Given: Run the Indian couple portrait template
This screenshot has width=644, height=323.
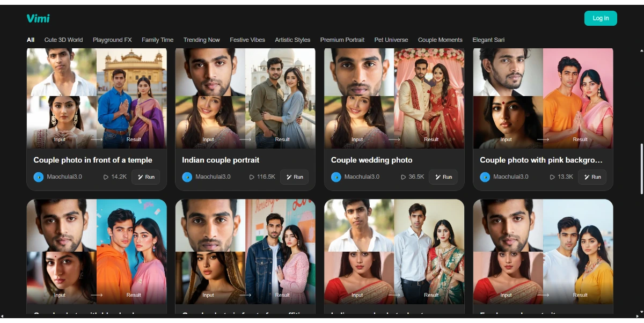Looking at the screenshot, I should point(294,177).
